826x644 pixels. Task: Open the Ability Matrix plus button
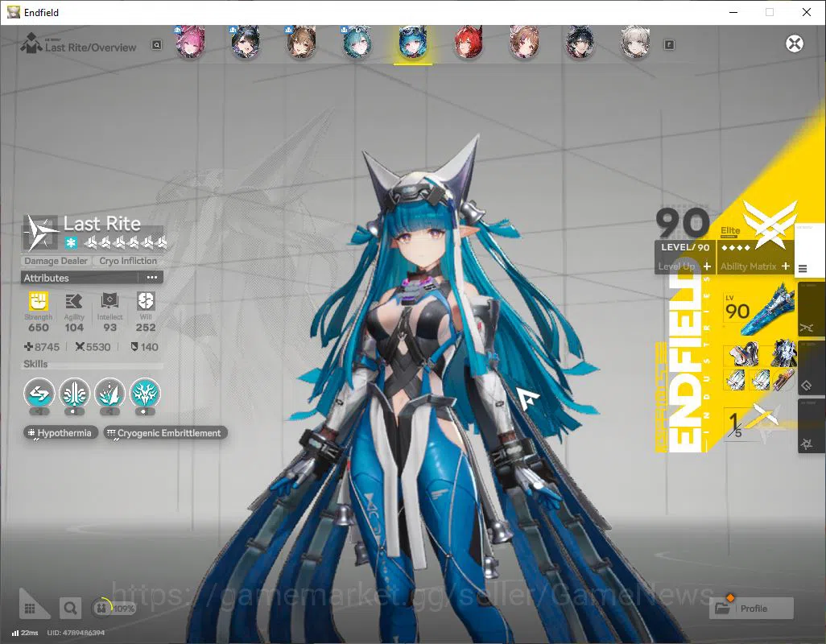click(786, 266)
